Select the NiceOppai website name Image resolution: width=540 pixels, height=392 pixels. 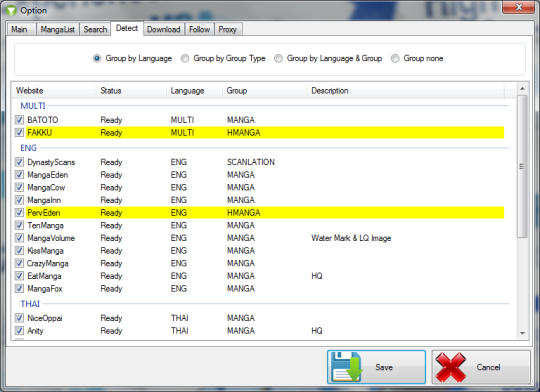coord(45,318)
